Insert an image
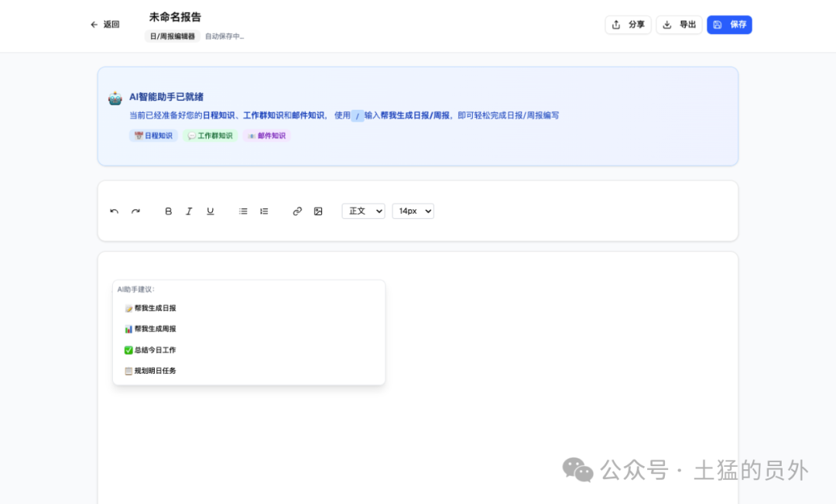 tap(318, 211)
